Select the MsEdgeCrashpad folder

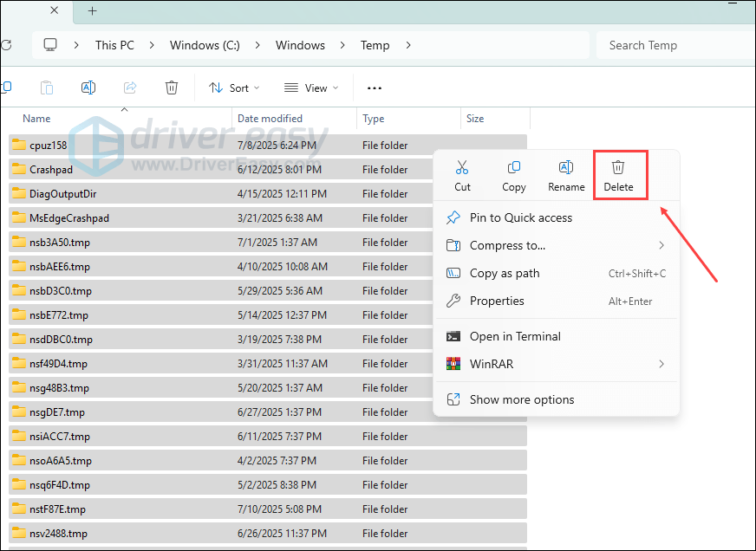coord(68,218)
